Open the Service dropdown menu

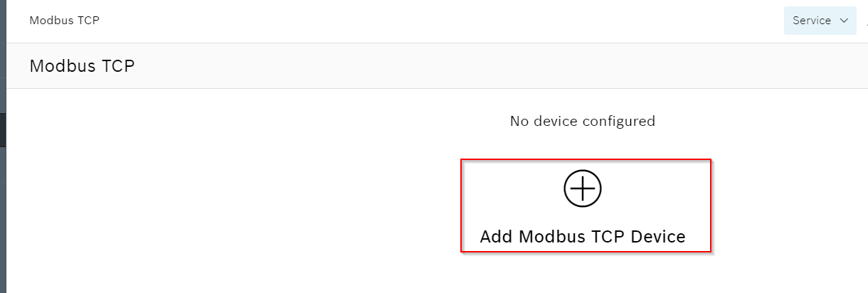820,21
